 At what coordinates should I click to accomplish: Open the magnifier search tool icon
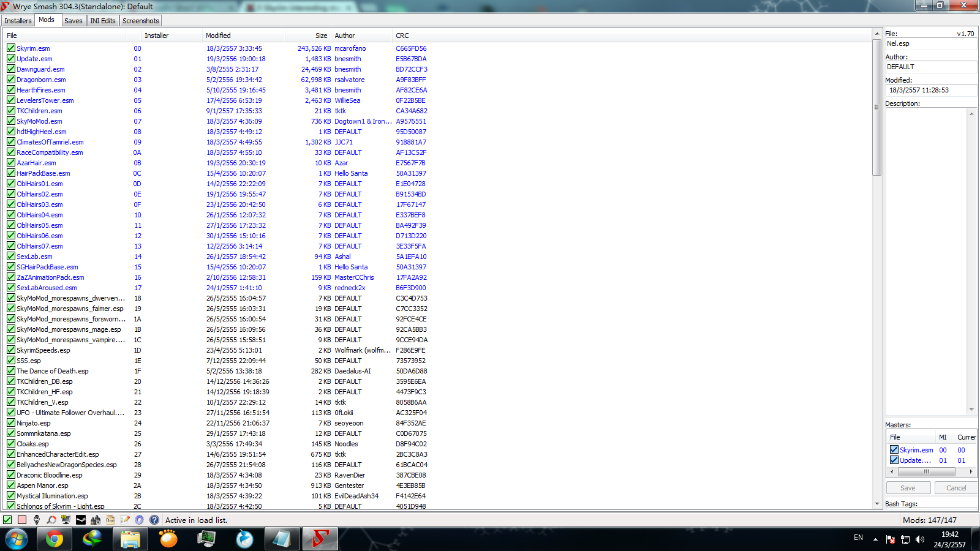click(x=51, y=520)
